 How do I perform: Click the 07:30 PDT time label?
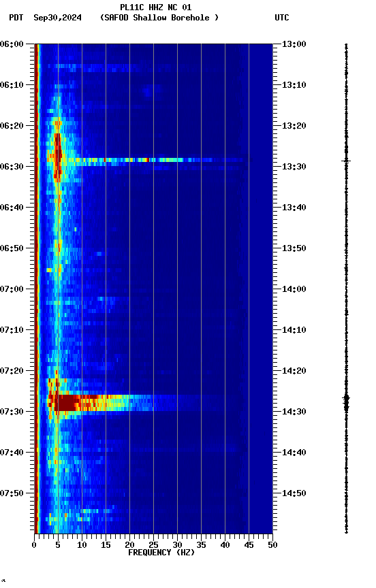click(x=12, y=412)
